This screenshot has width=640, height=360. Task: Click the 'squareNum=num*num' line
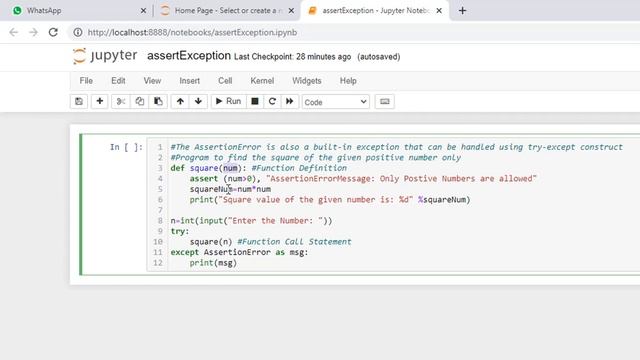pos(230,189)
